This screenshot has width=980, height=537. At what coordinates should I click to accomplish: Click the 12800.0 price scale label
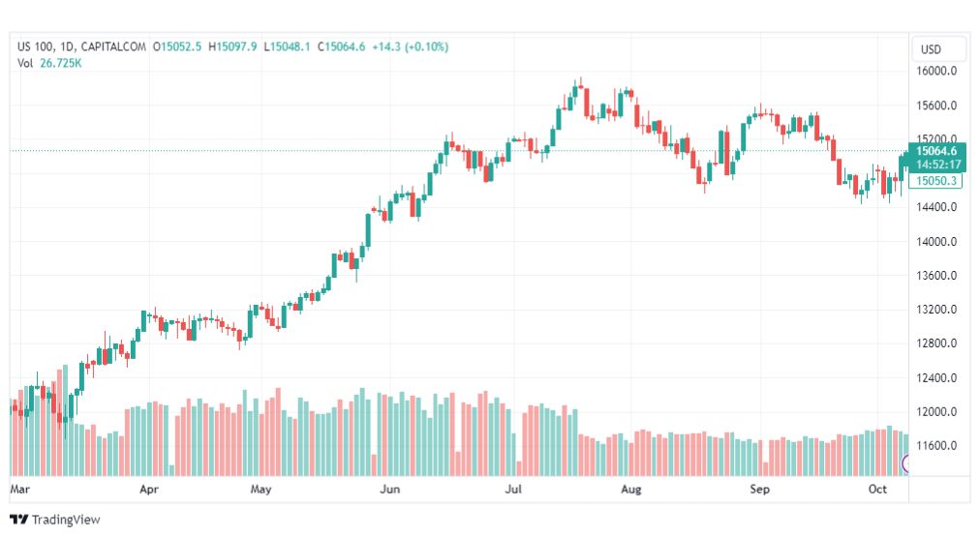pos(936,343)
